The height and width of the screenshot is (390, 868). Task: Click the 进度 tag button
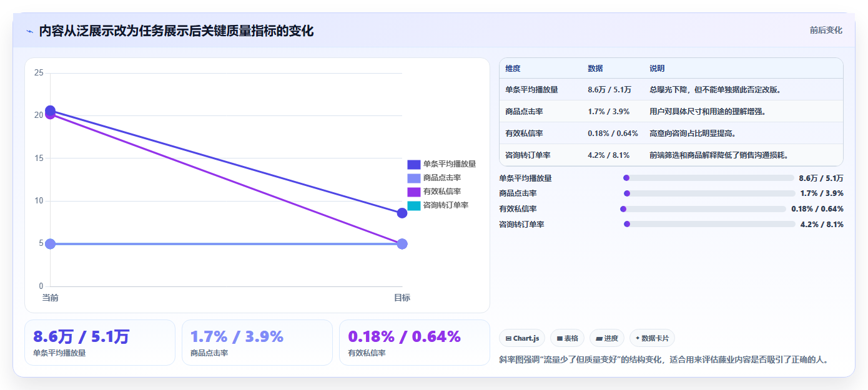pos(607,338)
